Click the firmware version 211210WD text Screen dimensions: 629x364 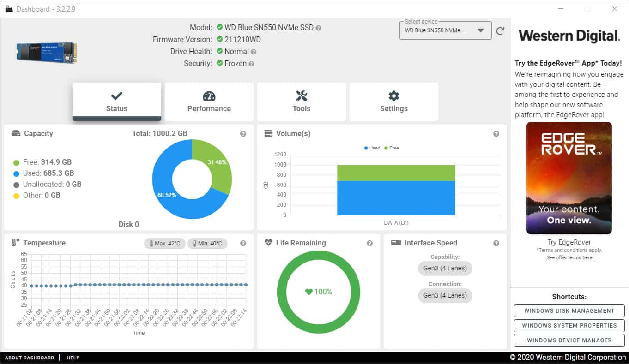tap(242, 40)
